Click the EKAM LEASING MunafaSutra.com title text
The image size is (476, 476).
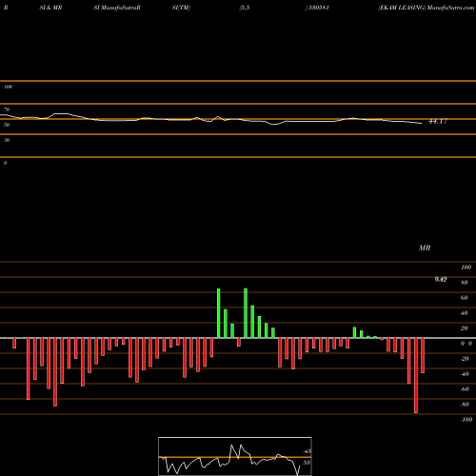426,8
